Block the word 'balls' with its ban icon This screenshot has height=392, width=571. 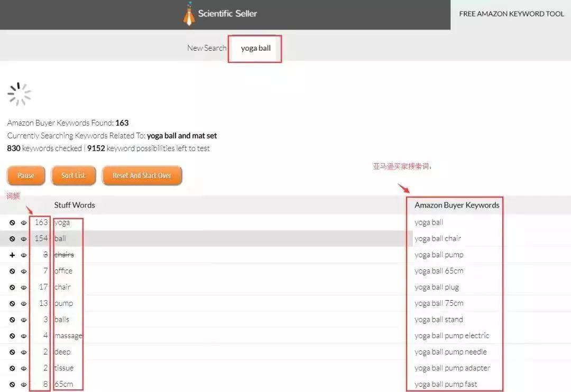pos(12,320)
